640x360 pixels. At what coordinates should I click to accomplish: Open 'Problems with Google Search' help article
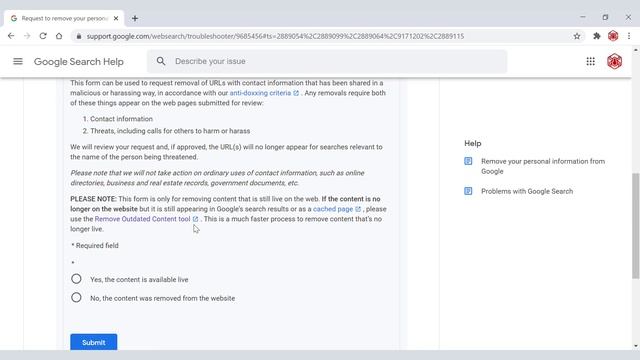tap(527, 191)
